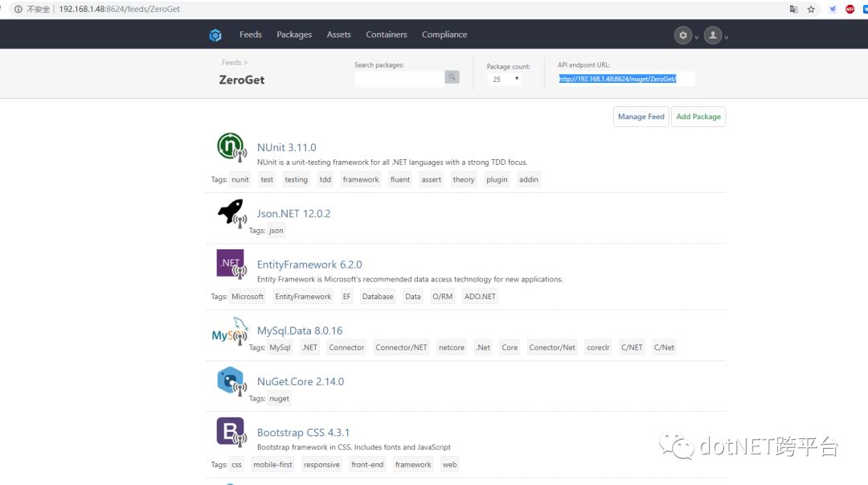Open the EntityFramework 6.2.0 package link
This screenshot has width=868, height=485.
click(309, 265)
